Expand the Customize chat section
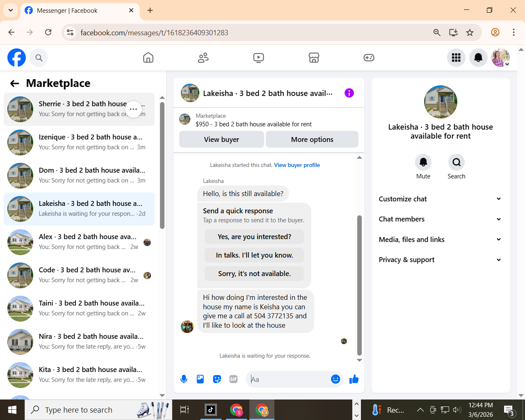This screenshot has height=420, width=525. tap(440, 199)
